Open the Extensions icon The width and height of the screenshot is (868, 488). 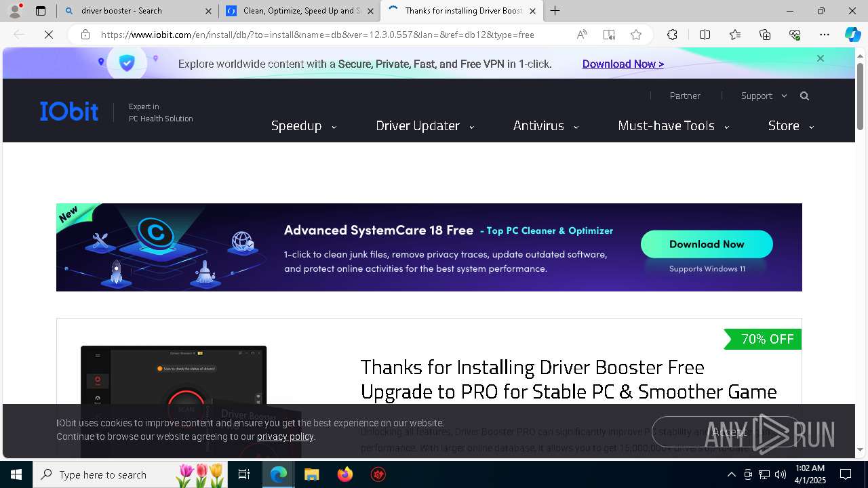pos(672,35)
